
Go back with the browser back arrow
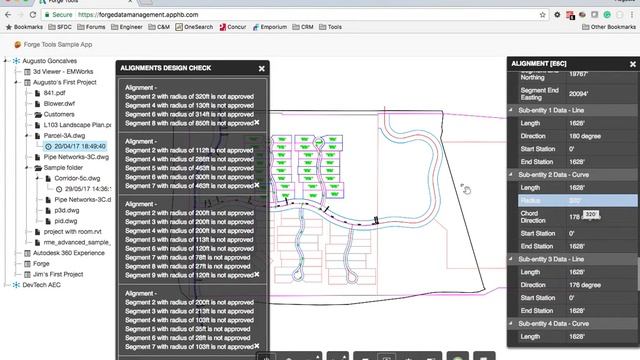click(8, 15)
